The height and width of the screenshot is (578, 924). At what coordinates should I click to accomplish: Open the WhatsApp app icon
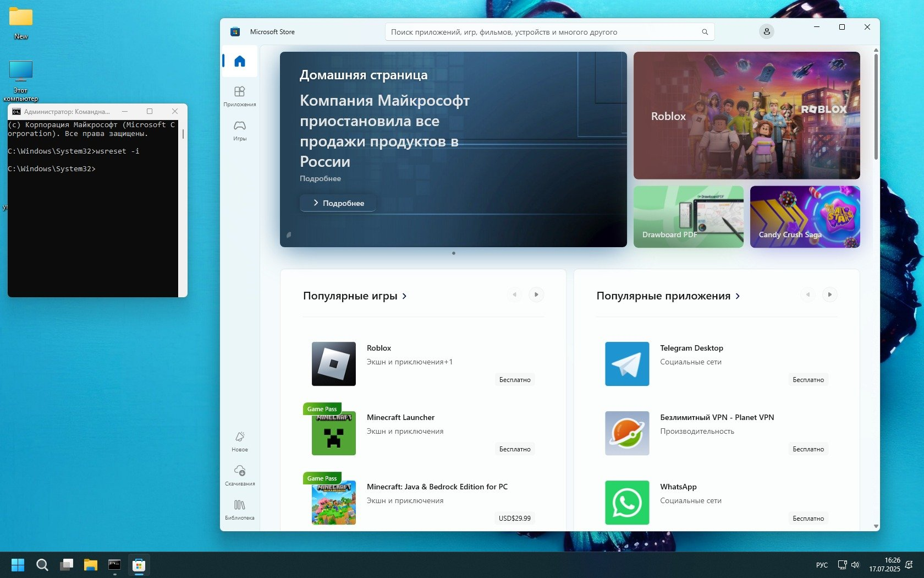pyautogui.click(x=627, y=503)
